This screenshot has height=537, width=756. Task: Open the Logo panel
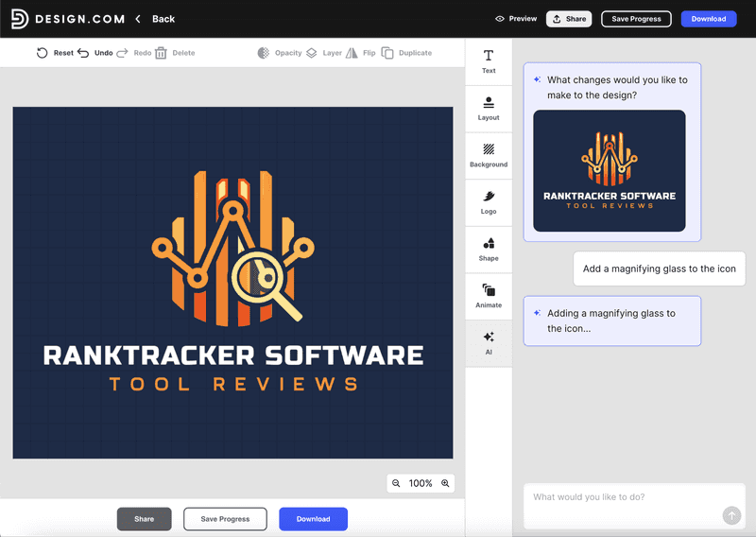click(x=489, y=202)
